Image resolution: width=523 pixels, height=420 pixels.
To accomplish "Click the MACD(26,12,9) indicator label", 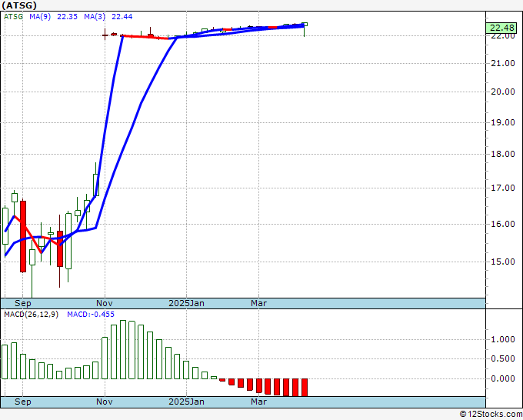I will coord(31,315).
